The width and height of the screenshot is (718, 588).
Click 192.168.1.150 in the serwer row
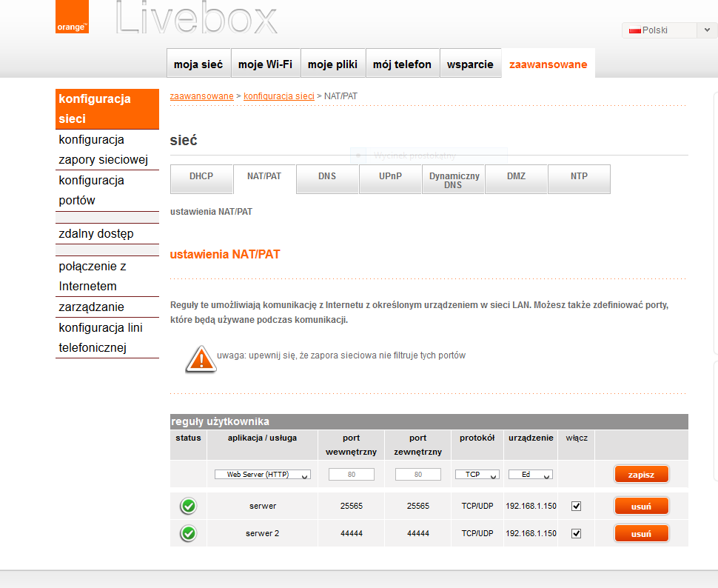(x=531, y=506)
